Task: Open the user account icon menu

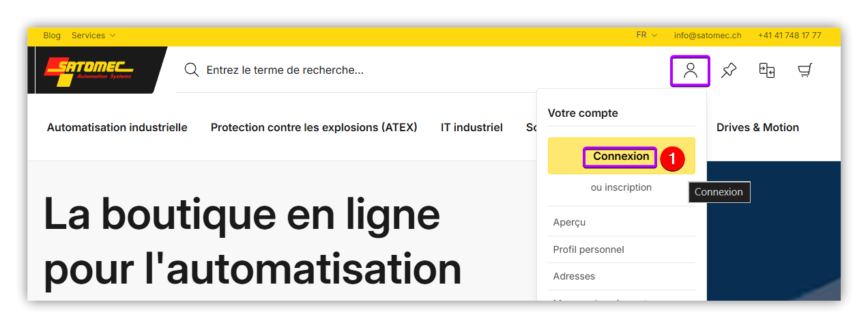Action: click(x=691, y=70)
